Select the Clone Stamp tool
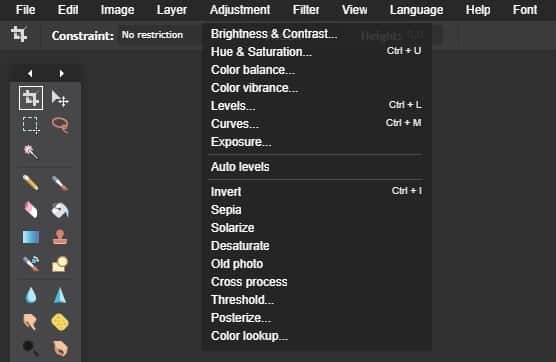The height and width of the screenshot is (362, 556). pyautogui.click(x=60, y=237)
